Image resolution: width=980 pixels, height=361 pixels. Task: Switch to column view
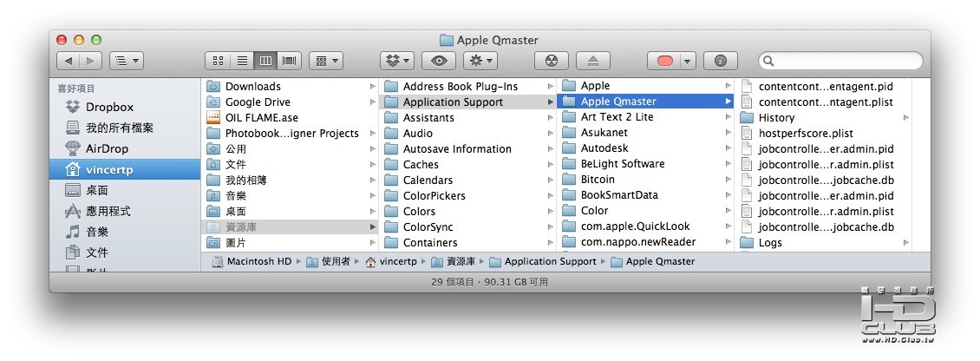point(265,61)
